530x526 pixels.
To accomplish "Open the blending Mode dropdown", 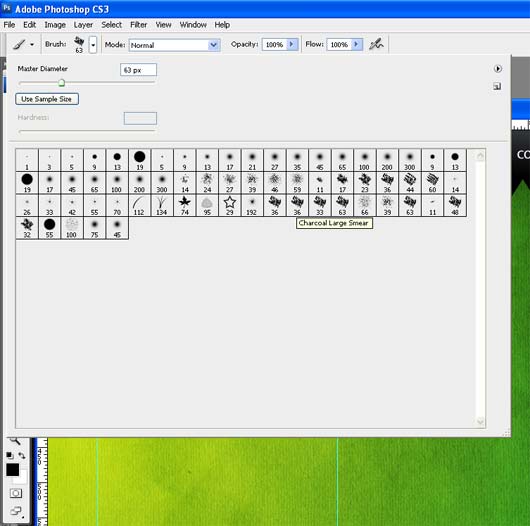I will click(x=174, y=45).
